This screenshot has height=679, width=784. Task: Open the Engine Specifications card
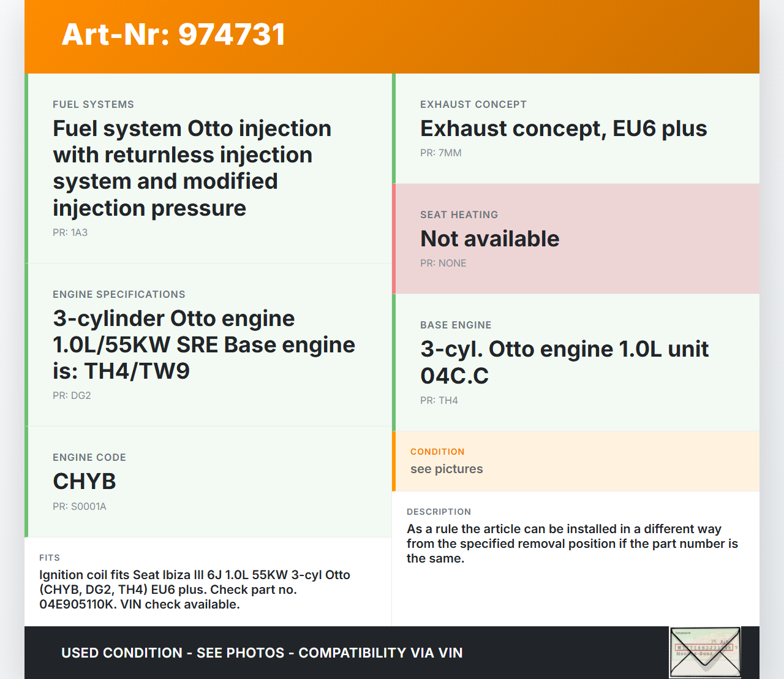(208, 344)
